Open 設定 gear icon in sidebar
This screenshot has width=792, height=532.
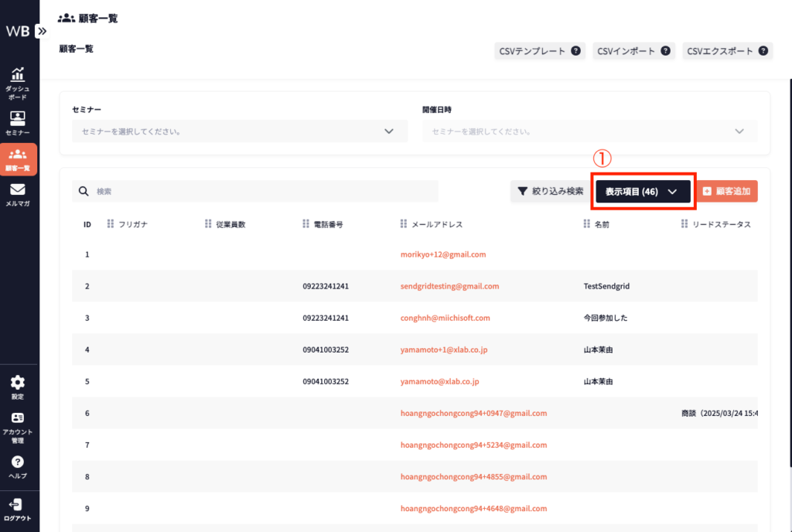click(17, 387)
